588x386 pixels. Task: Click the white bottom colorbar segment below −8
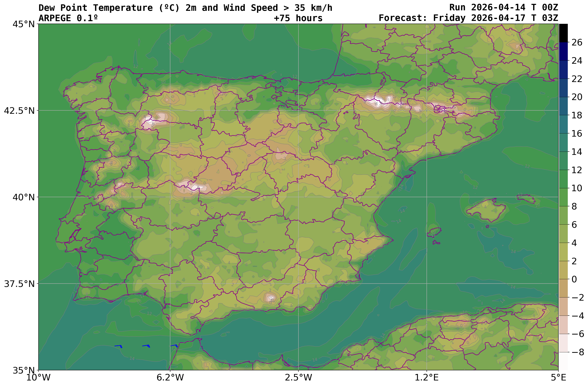click(563, 361)
